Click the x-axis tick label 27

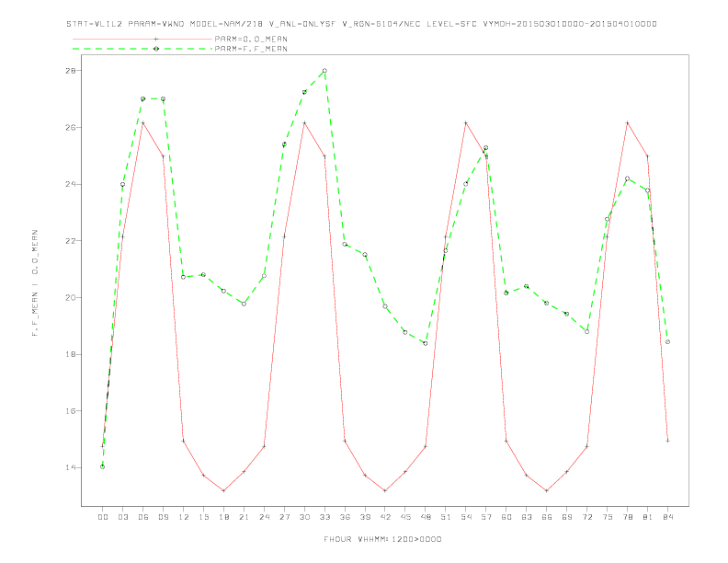tap(284, 517)
